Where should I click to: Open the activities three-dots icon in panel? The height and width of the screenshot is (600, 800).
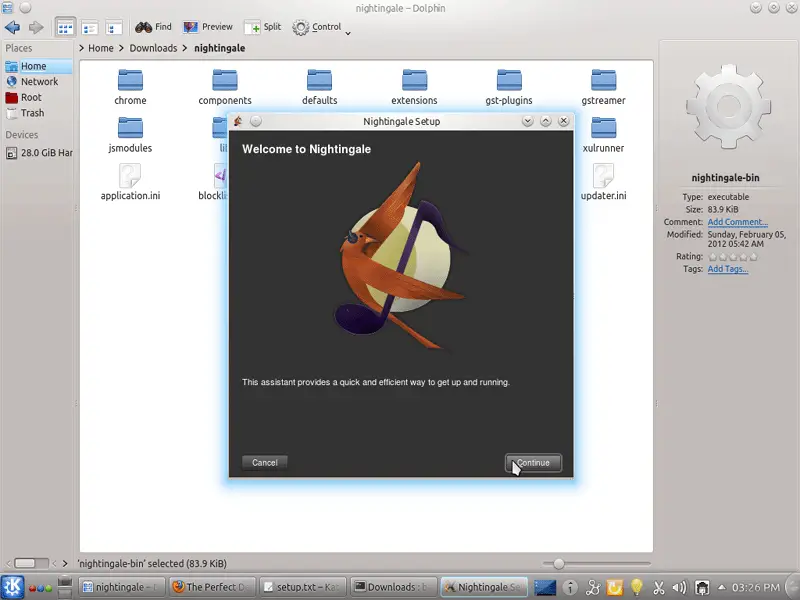(41, 588)
